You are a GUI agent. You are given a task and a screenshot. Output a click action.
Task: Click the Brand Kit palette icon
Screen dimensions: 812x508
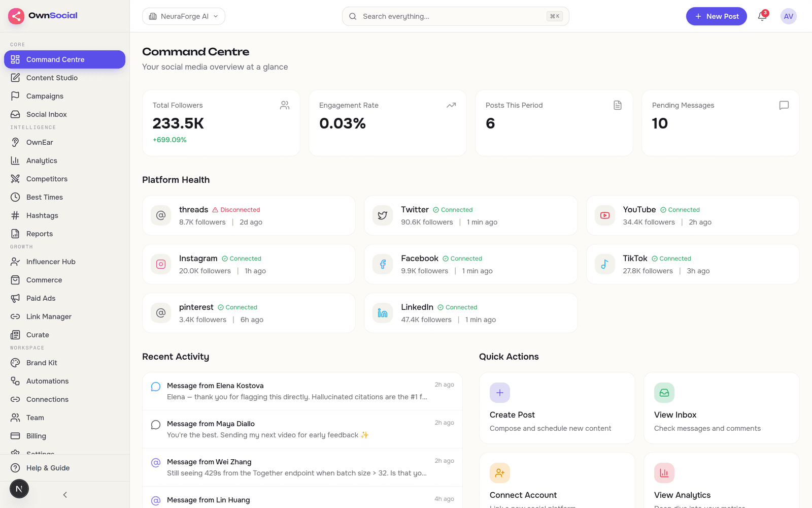[x=15, y=363]
